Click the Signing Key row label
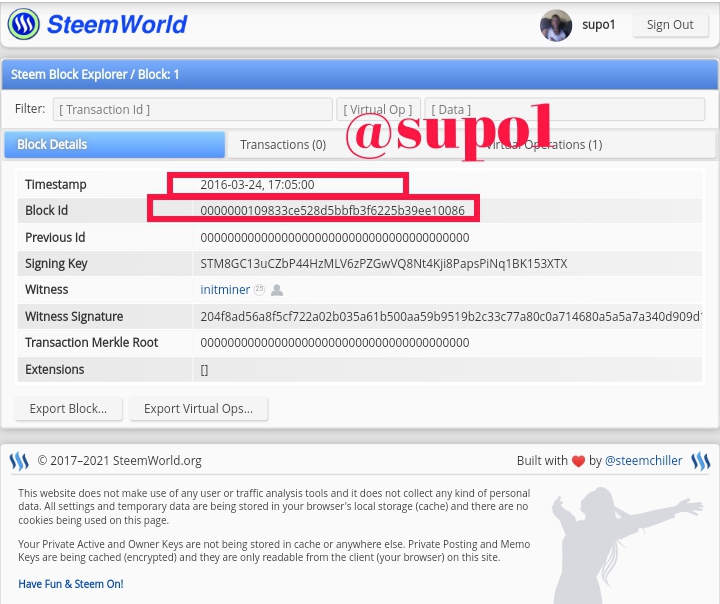 [x=56, y=264]
